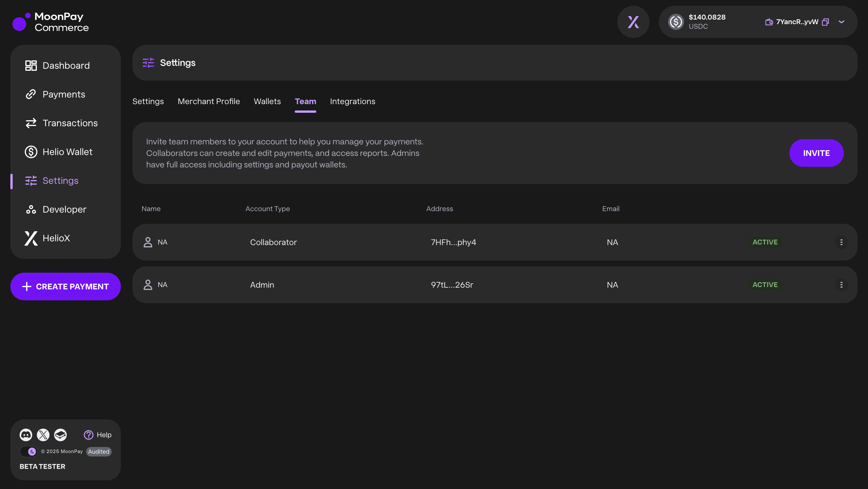Expand the wallet account dropdown chevron

coord(842,22)
